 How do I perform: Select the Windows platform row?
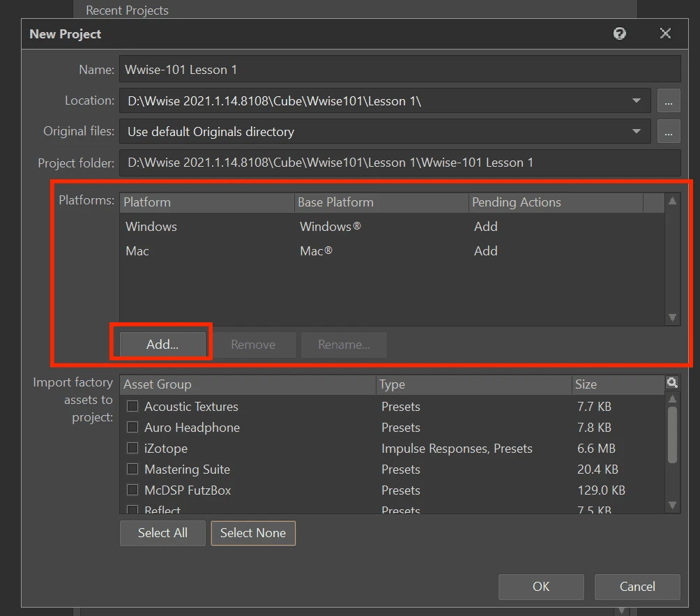392,227
